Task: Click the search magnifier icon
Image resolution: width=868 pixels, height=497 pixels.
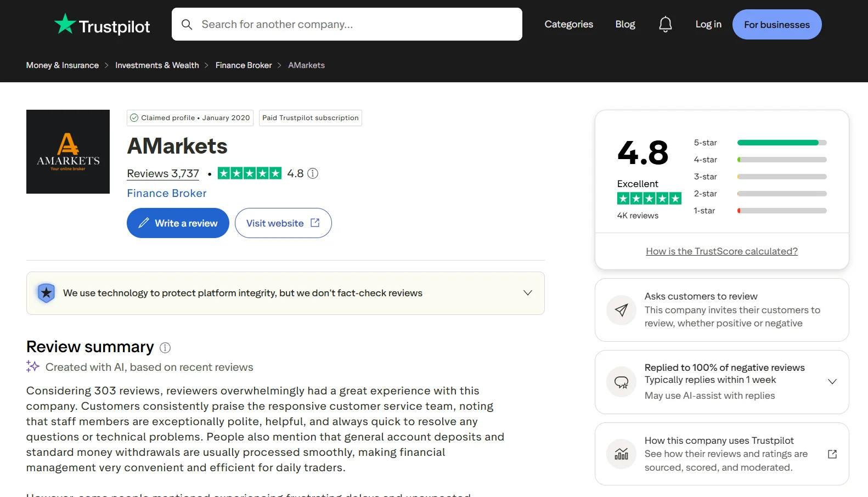Action: pyautogui.click(x=187, y=24)
